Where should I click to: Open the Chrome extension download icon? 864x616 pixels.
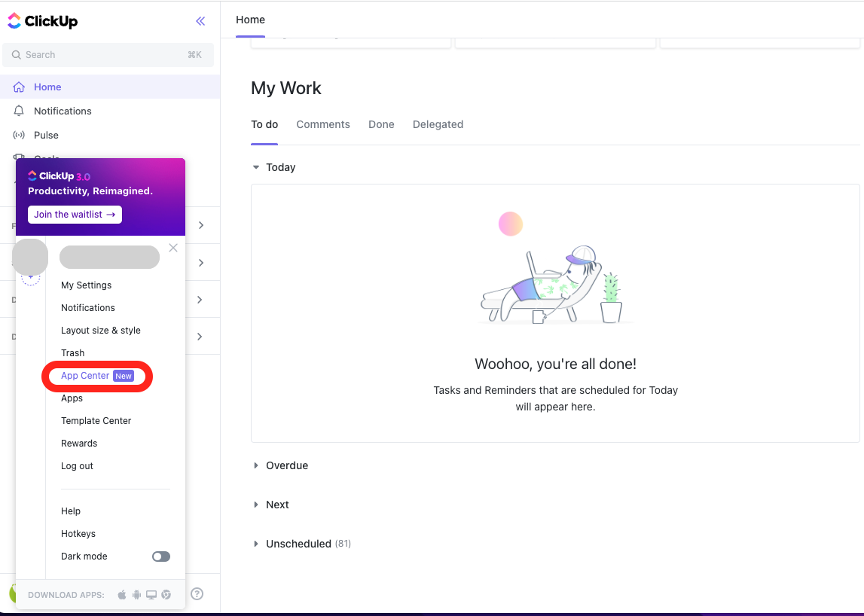(166, 594)
